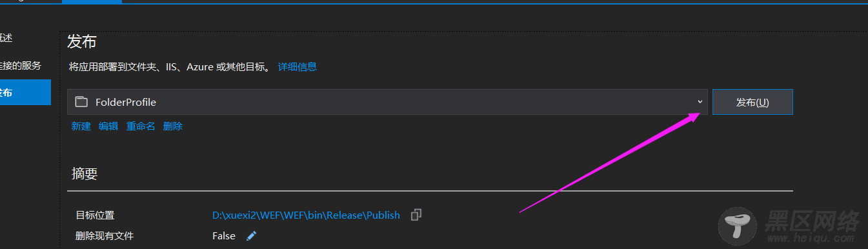The image size is (868, 249).
Task: Click the 目标位置 label
Action: click(x=95, y=215)
